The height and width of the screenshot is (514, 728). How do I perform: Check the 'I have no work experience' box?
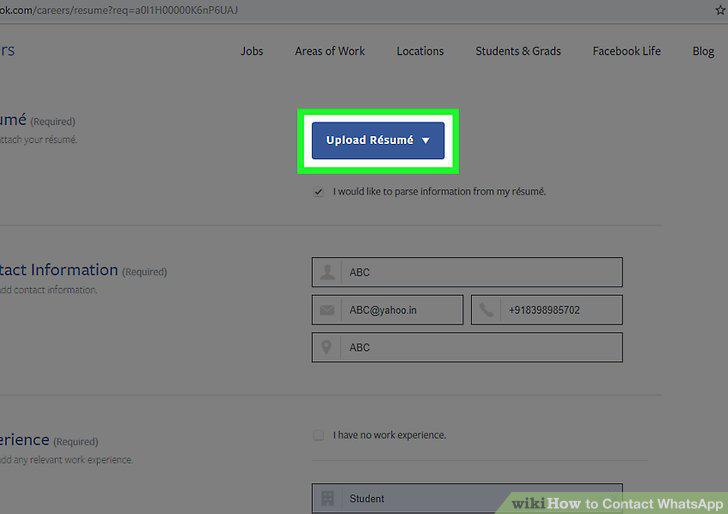pyautogui.click(x=318, y=435)
